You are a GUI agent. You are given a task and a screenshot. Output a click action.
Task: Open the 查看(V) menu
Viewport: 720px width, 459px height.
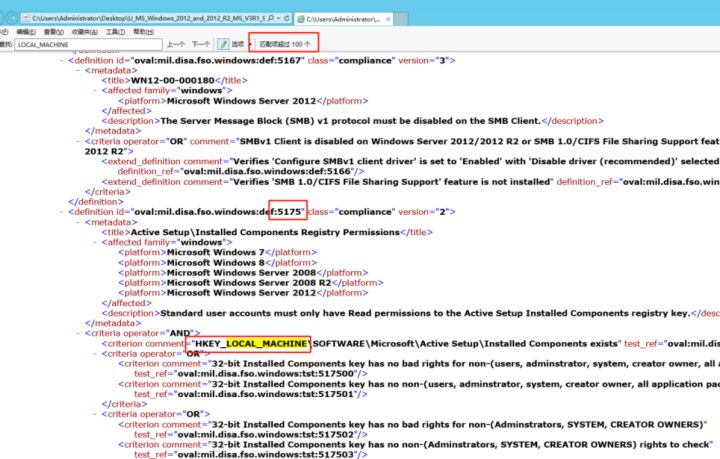[54, 32]
